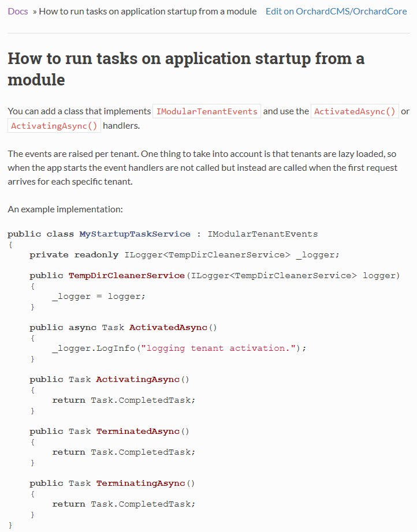This screenshot has width=417, height=532.
Task: Click the main page heading
Action: point(186,69)
